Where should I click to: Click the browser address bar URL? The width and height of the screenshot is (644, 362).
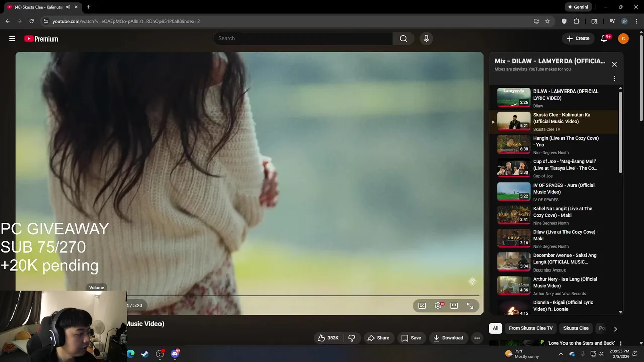126,21
